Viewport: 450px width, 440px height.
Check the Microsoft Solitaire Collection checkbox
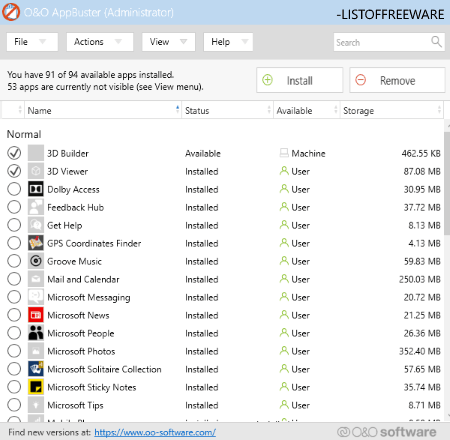click(14, 369)
